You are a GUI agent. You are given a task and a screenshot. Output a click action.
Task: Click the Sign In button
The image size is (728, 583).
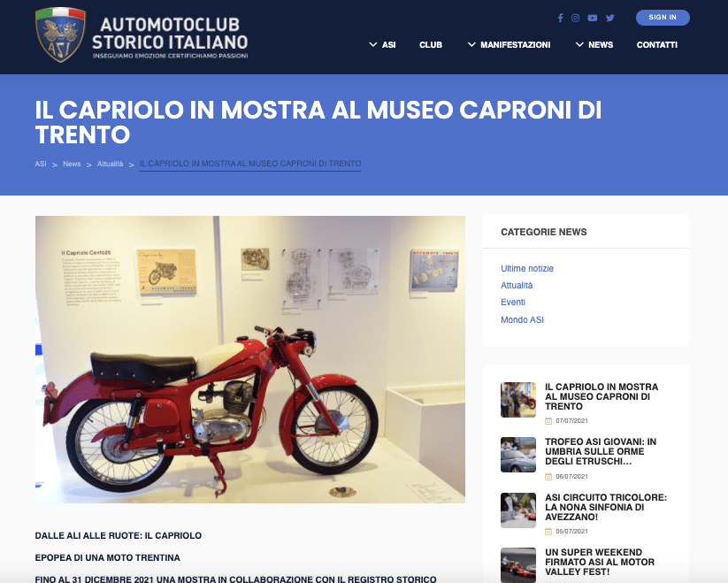[663, 18]
